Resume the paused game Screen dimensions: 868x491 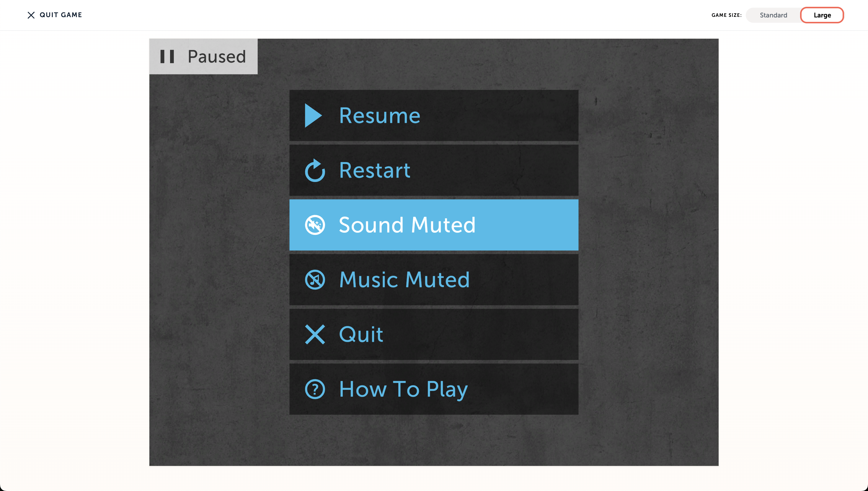coord(434,115)
